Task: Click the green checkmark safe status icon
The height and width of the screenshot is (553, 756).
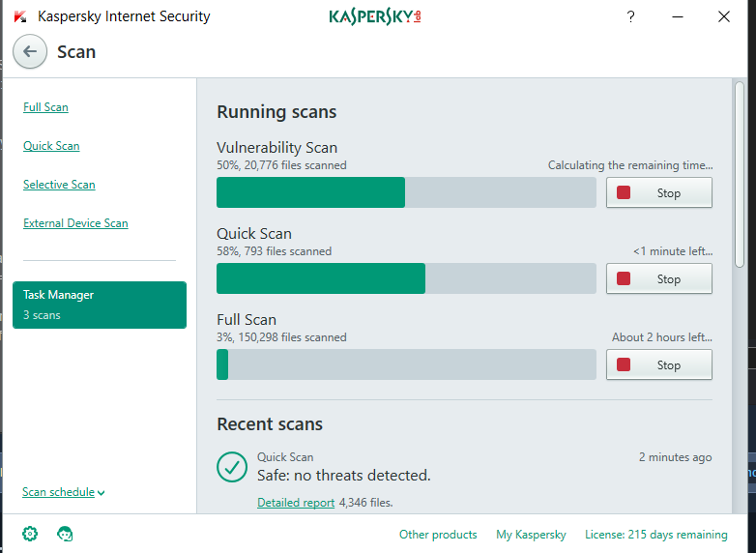Action: click(x=232, y=466)
